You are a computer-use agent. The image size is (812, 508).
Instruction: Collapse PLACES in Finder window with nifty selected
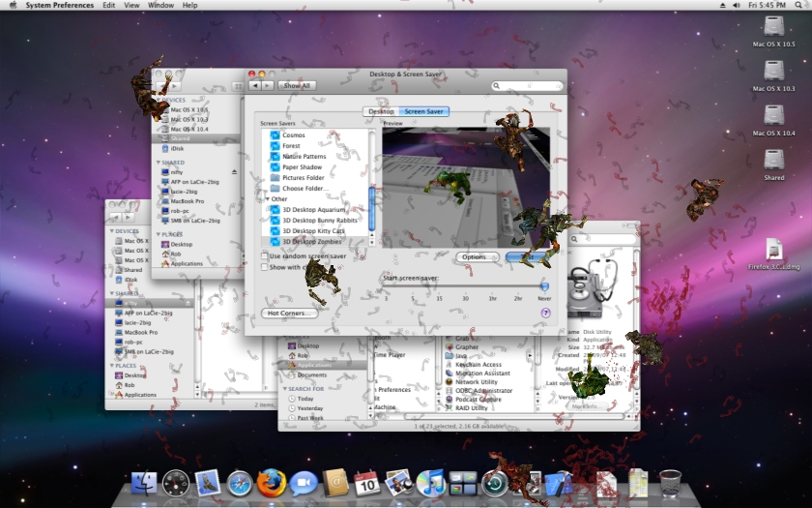click(112, 366)
